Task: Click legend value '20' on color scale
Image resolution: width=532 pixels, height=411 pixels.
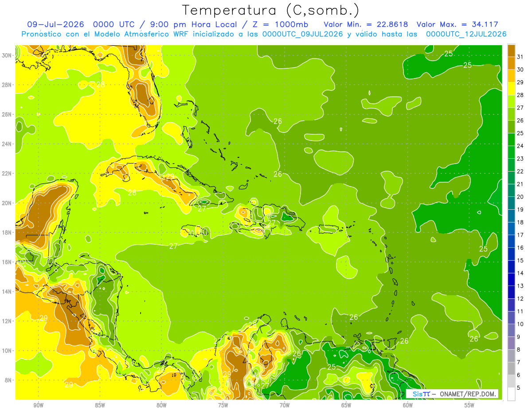Action: coord(520,197)
